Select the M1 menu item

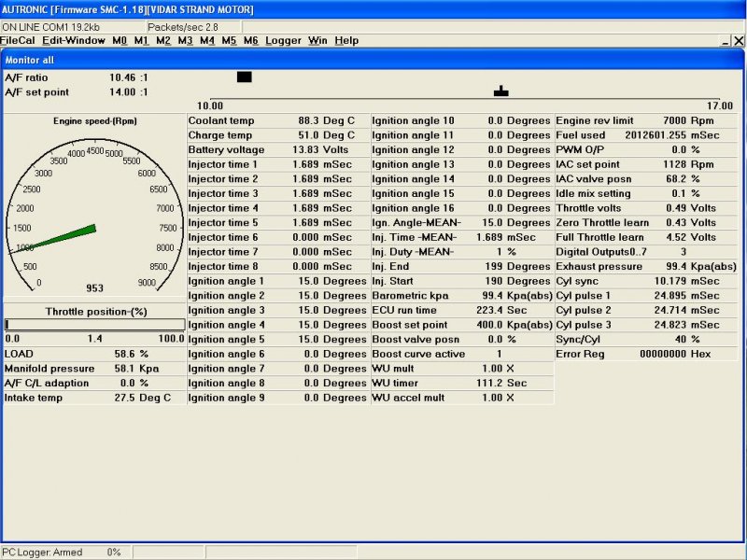click(141, 41)
